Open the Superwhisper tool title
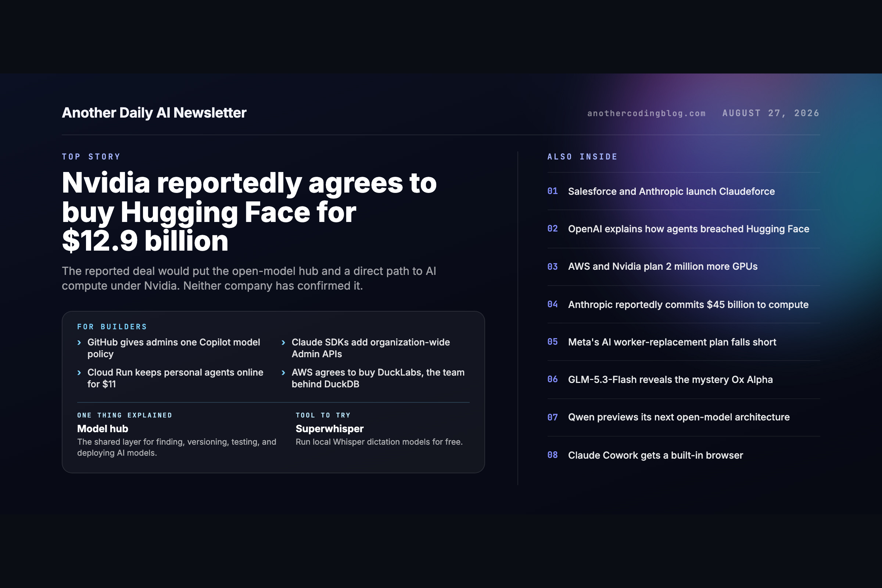 click(x=330, y=429)
